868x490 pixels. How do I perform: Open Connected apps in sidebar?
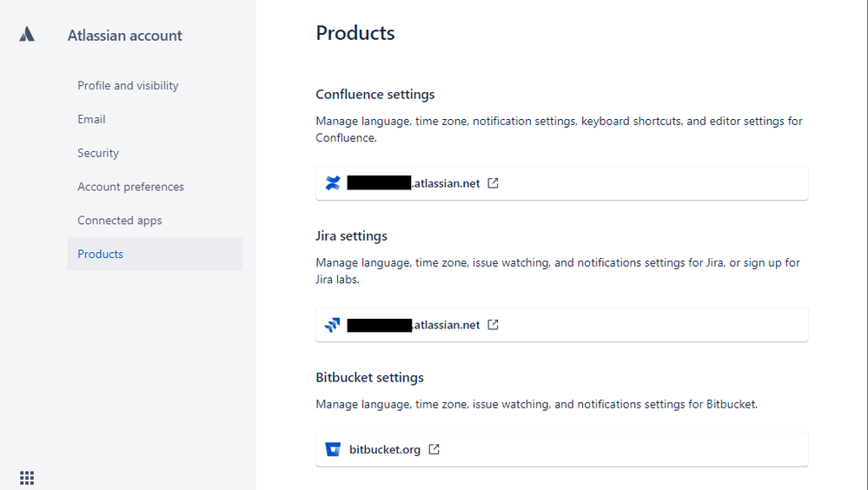pyautogui.click(x=120, y=221)
